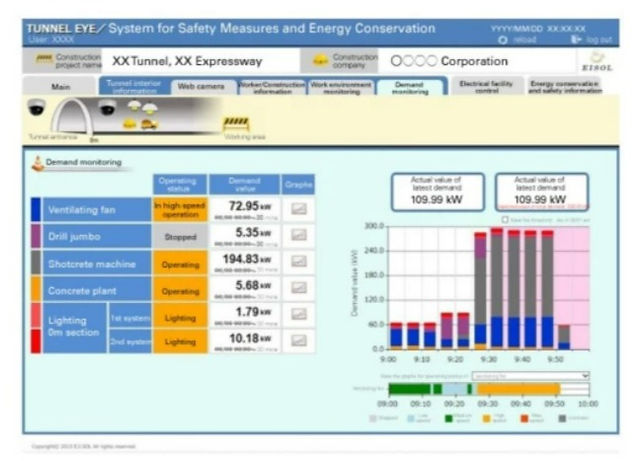Viewport: 640px width, 461px height.
Task: Select the Demand monitoring tab
Action: coord(410,87)
